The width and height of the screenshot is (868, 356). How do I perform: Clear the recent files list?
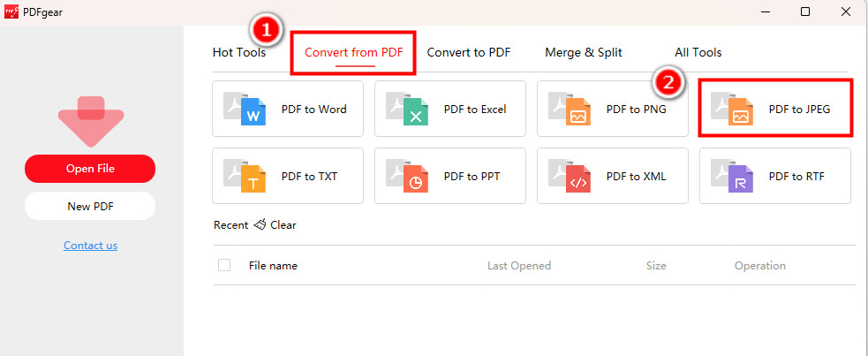[283, 224]
